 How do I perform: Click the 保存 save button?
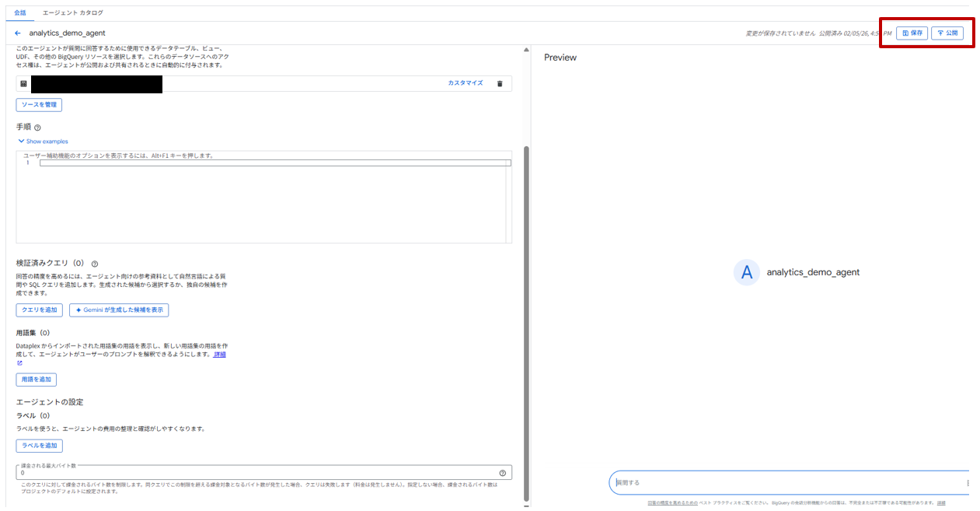(912, 33)
